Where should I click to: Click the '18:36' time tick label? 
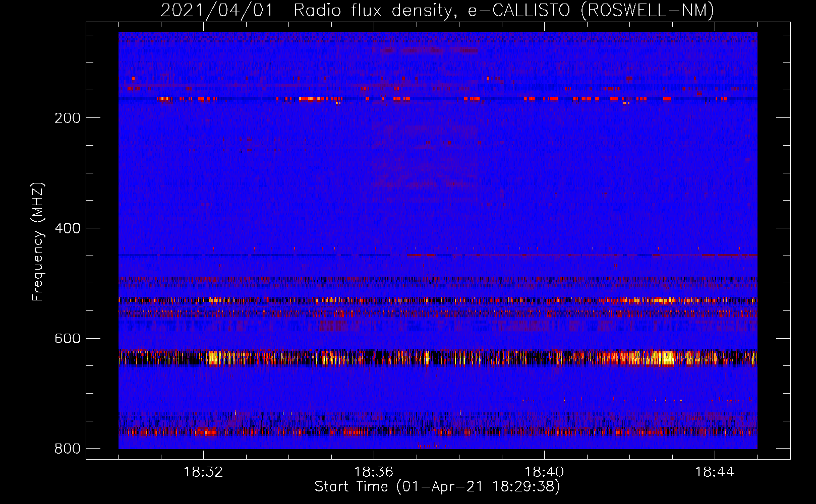pos(374,472)
